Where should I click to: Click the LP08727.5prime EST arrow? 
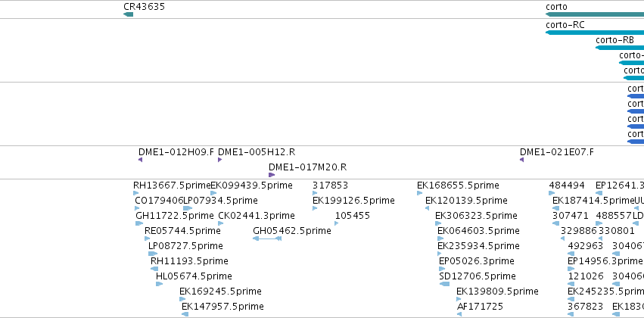click(x=153, y=254)
